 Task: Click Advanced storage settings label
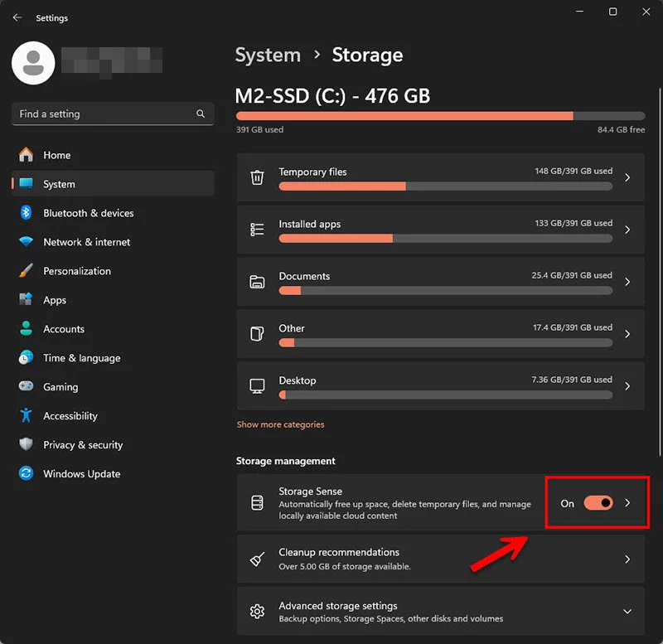338,606
